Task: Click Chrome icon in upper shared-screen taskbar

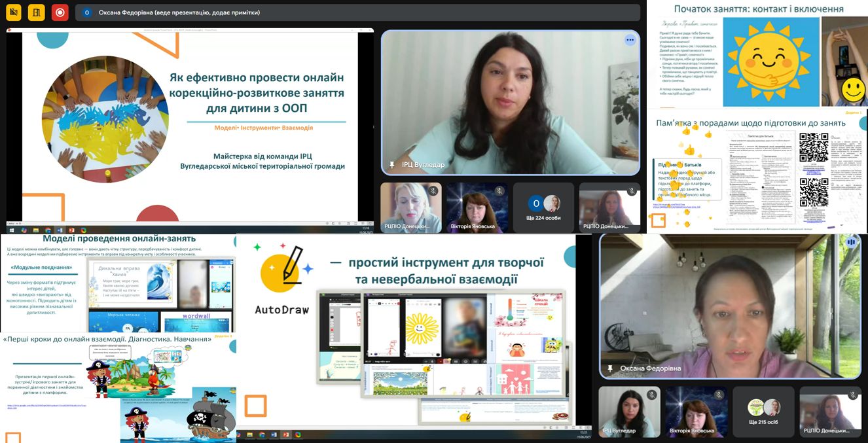Action: [x=48, y=230]
